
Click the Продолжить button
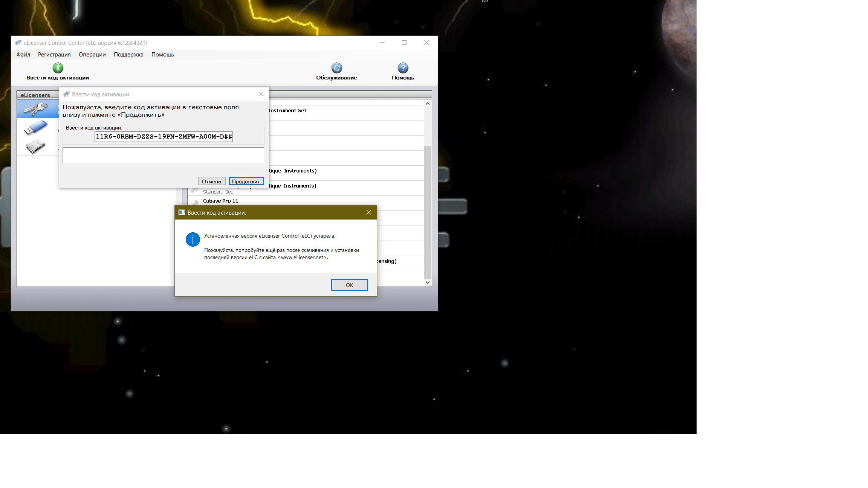pos(246,181)
